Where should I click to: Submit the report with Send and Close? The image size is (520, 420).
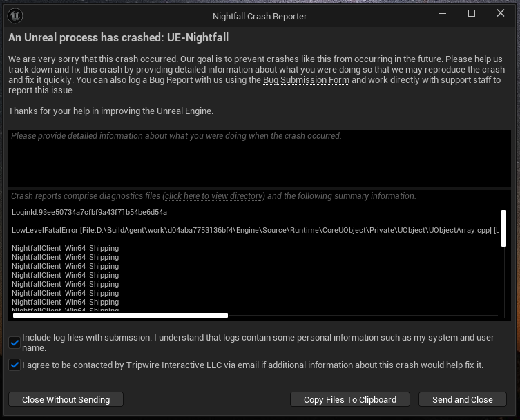(462, 399)
